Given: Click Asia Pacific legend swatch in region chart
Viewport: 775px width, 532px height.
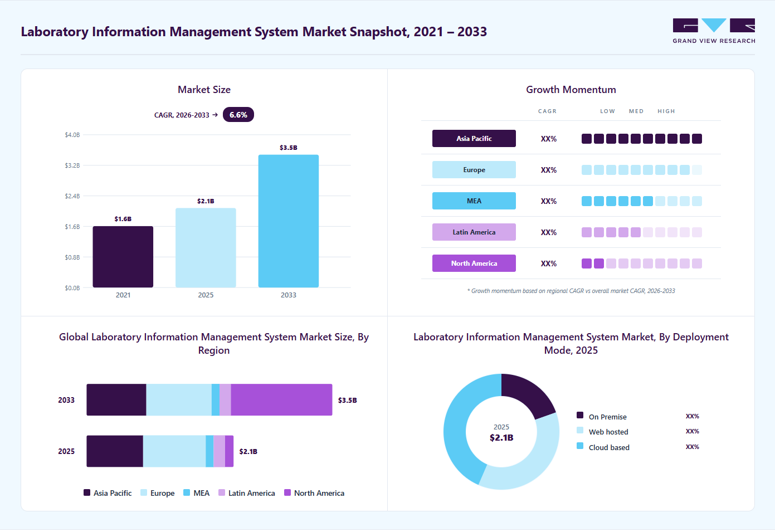Looking at the screenshot, I should (87, 492).
